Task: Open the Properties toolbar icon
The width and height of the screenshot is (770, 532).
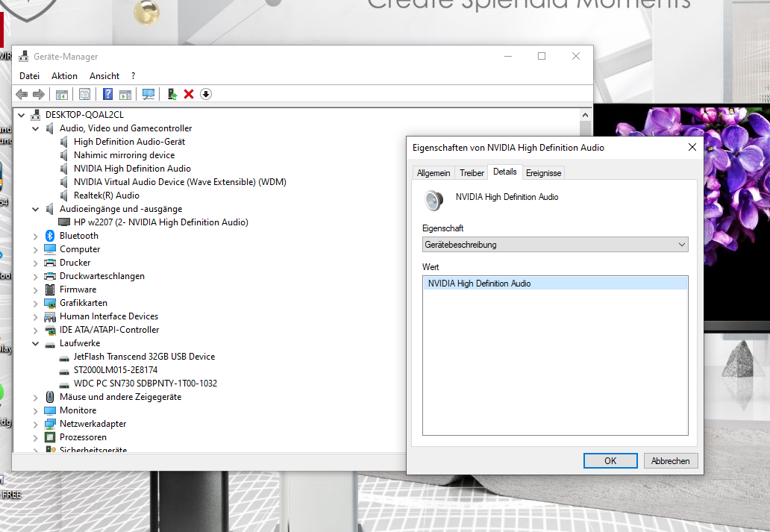Action: 84,94
